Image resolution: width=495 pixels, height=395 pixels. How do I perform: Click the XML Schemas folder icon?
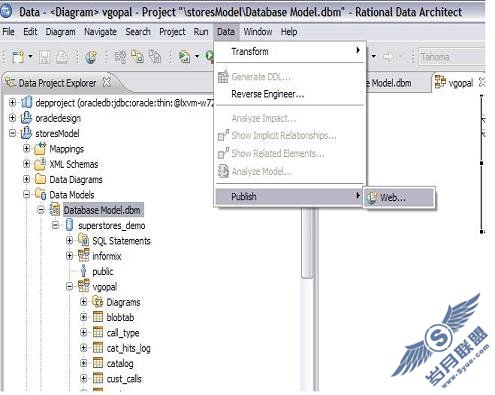point(40,164)
